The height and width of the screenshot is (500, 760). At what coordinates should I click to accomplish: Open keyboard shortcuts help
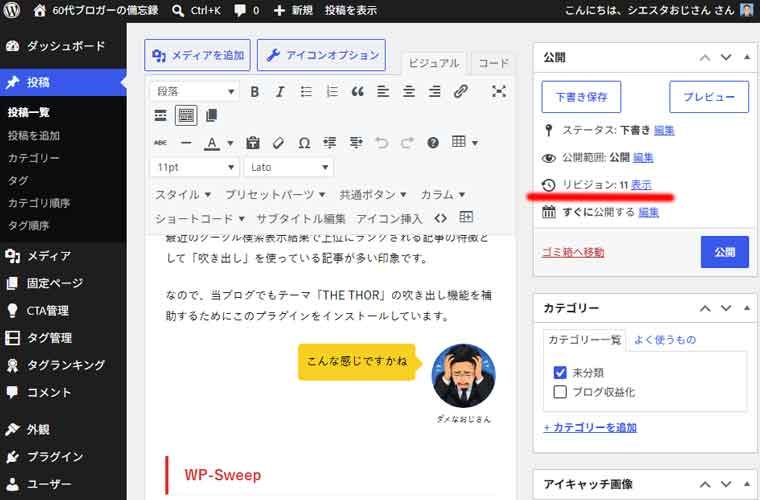[x=433, y=142]
